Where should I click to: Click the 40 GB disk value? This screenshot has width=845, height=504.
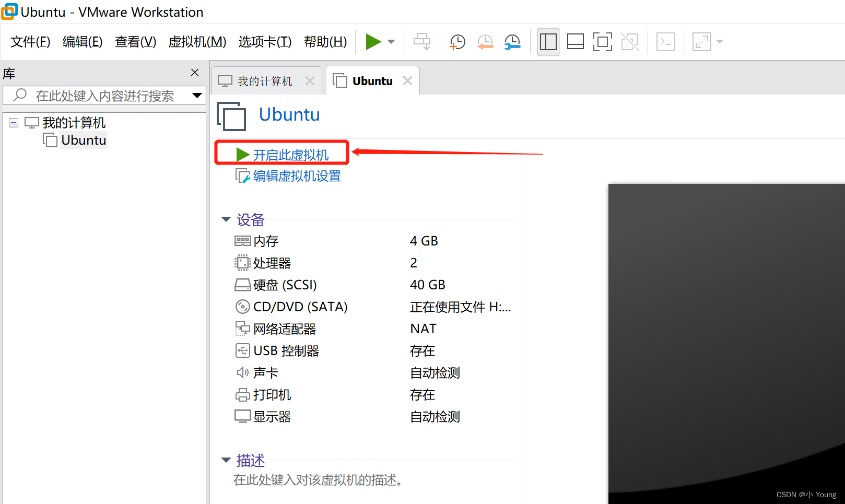click(428, 285)
